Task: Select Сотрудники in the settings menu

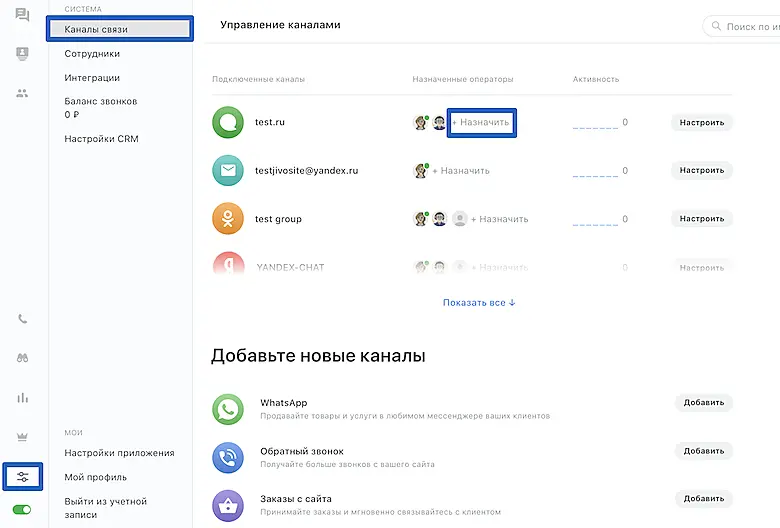Action: click(92, 54)
